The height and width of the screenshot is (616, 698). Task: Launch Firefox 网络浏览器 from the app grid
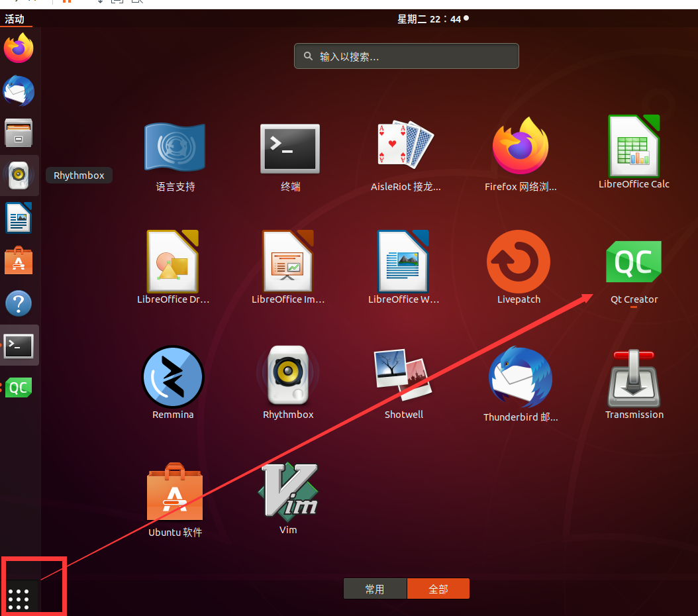(520, 146)
